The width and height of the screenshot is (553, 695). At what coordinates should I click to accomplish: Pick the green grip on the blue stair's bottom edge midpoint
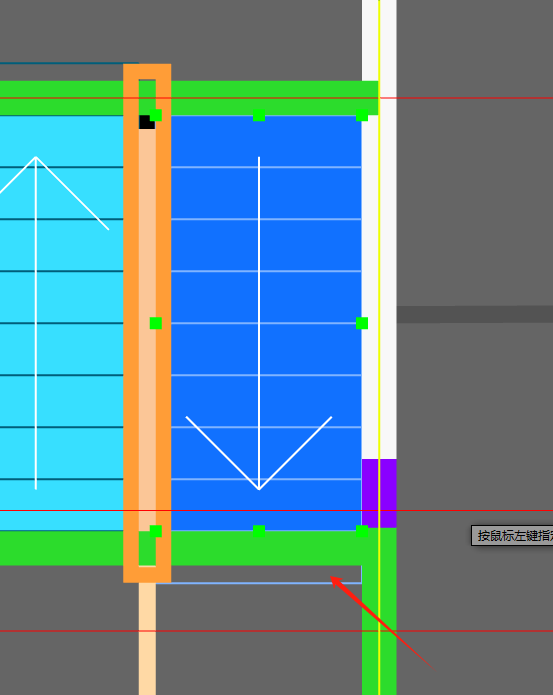click(259, 531)
